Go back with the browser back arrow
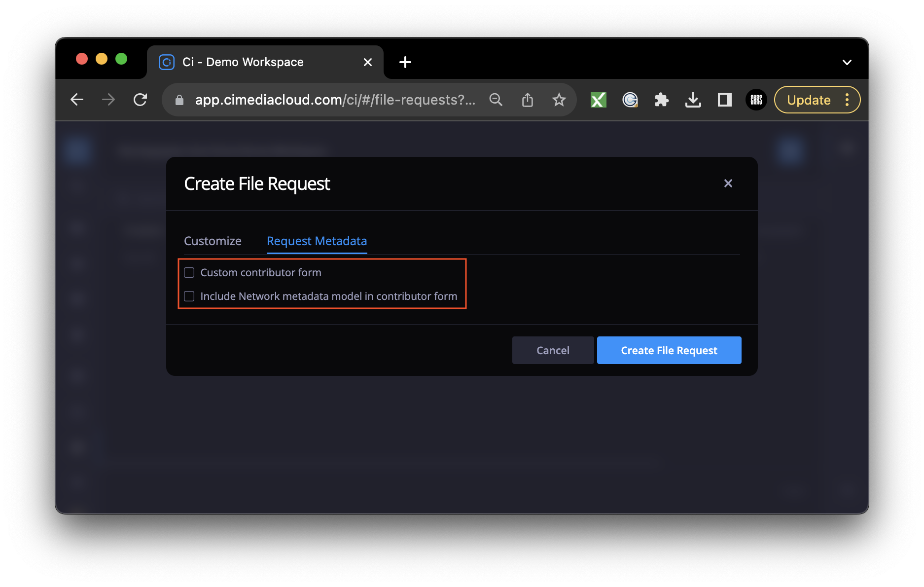The image size is (924, 587). pos(77,100)
